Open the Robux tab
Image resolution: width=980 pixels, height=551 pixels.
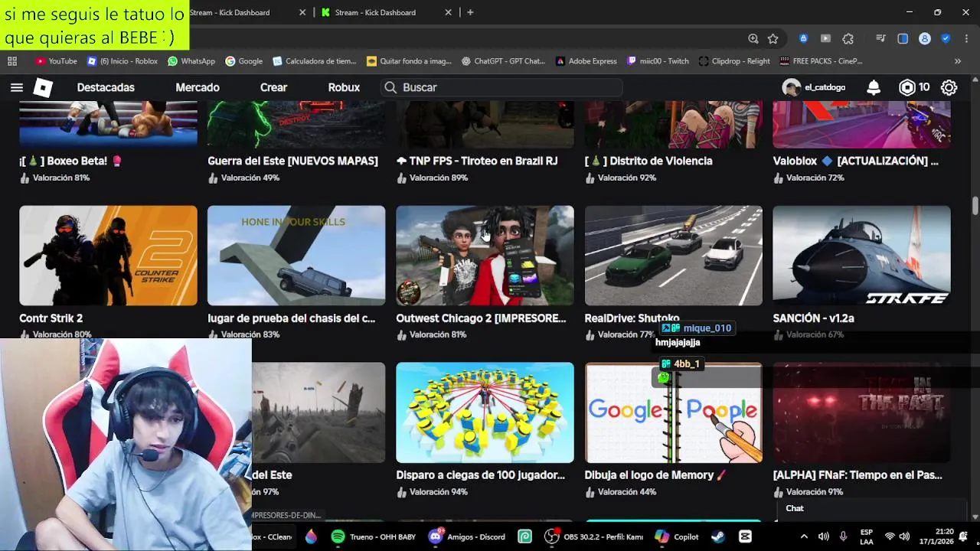pos(344,87)
